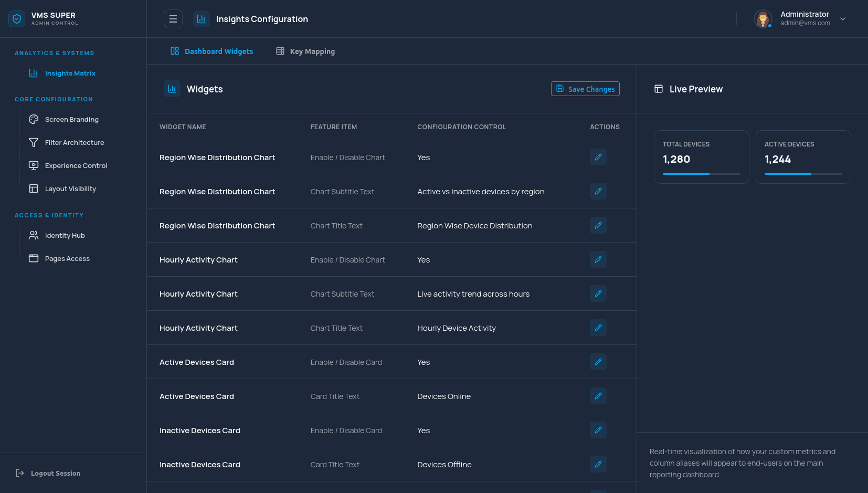
Task: Open Screen Branding in sidebar
Action: 71,119
